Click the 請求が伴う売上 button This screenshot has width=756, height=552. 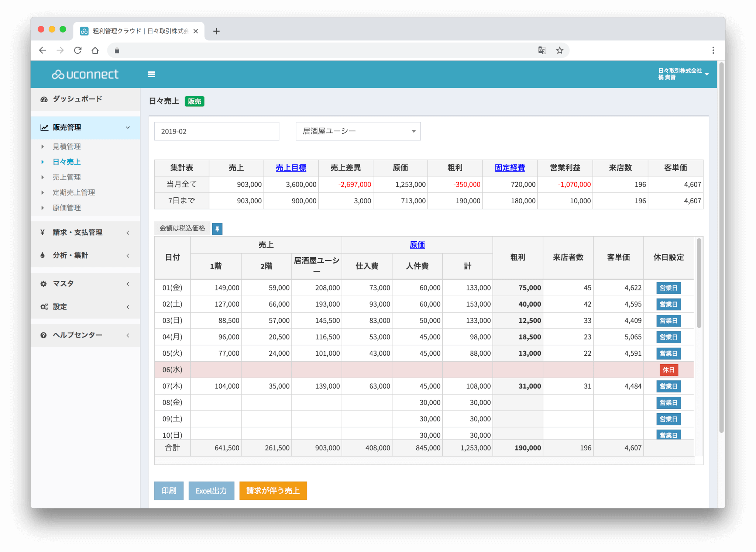pos(273,491)
